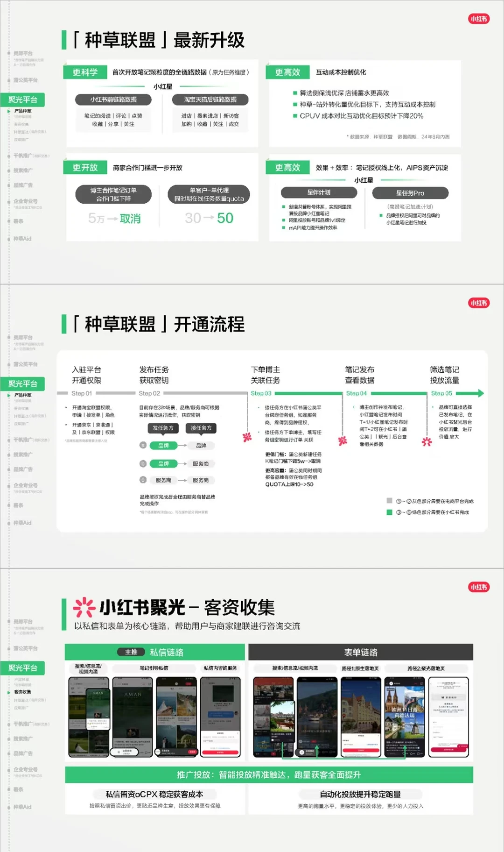Click the 入驻平台 开通权限 heading
504x852 pixels.
click(86, 375)
